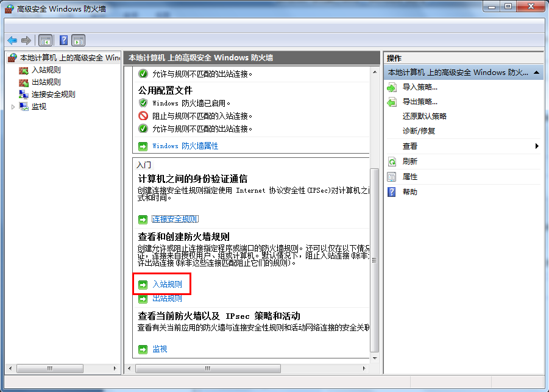The image size is (549, 392).
Task: Click 查看 in the actions pane
Action: 410,146
